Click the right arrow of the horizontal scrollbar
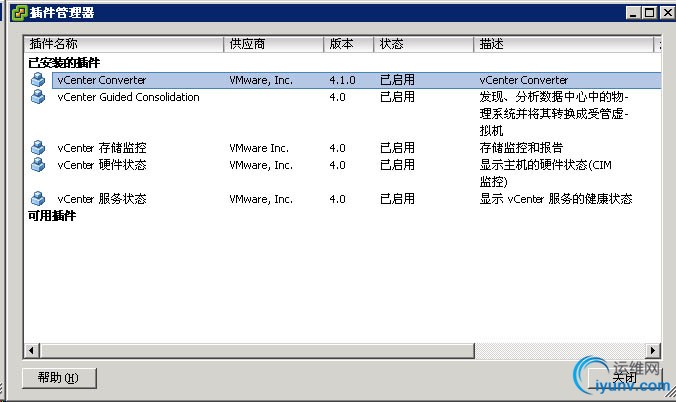Image resolution: width=676 pixels, height=402 pixels. point(653,351)
